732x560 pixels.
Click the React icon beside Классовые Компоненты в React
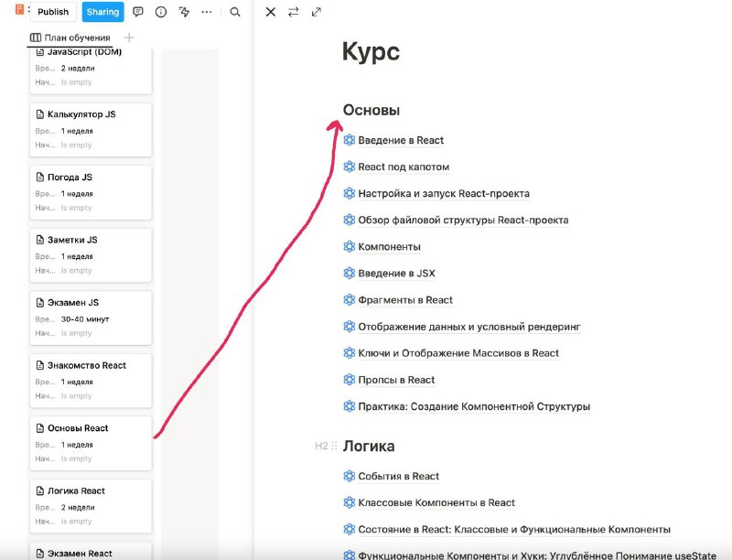350,502
